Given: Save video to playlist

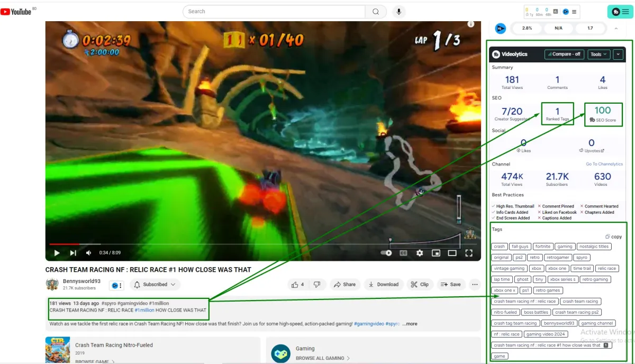Looking at the screenshot, I should [451, 285].
